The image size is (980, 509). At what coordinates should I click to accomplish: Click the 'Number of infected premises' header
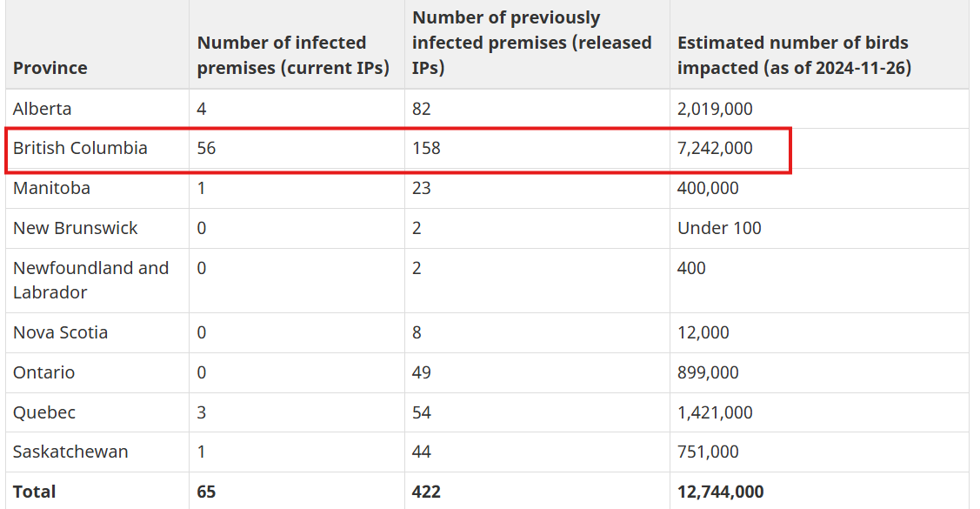[x=293, y=55]
